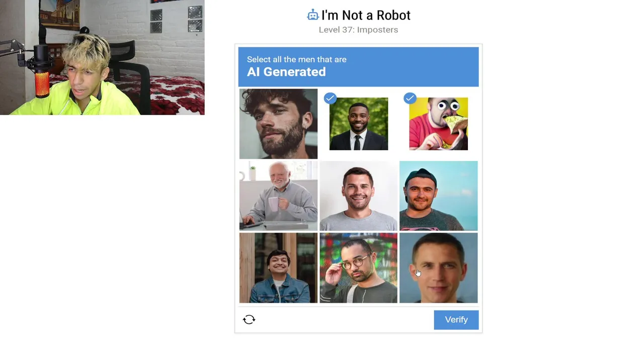The image size is (644, 362).
Task: Uncheck the checkmark on the man in suit
Action: [359, 124]
